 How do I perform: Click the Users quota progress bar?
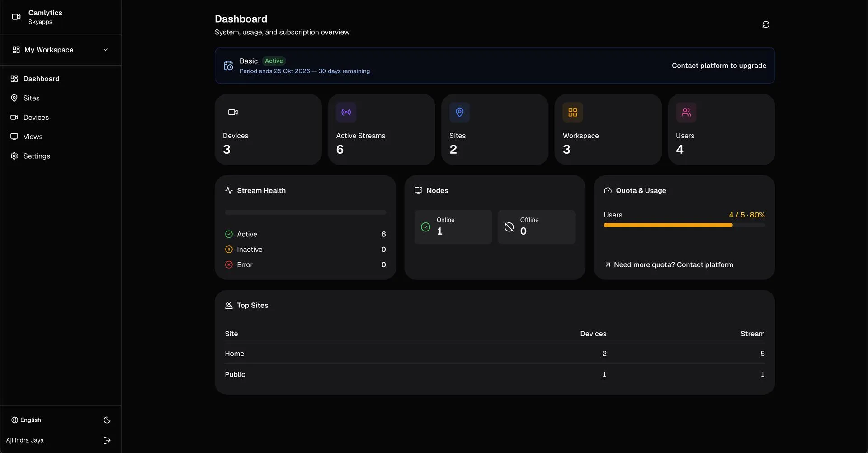[684, 225]
